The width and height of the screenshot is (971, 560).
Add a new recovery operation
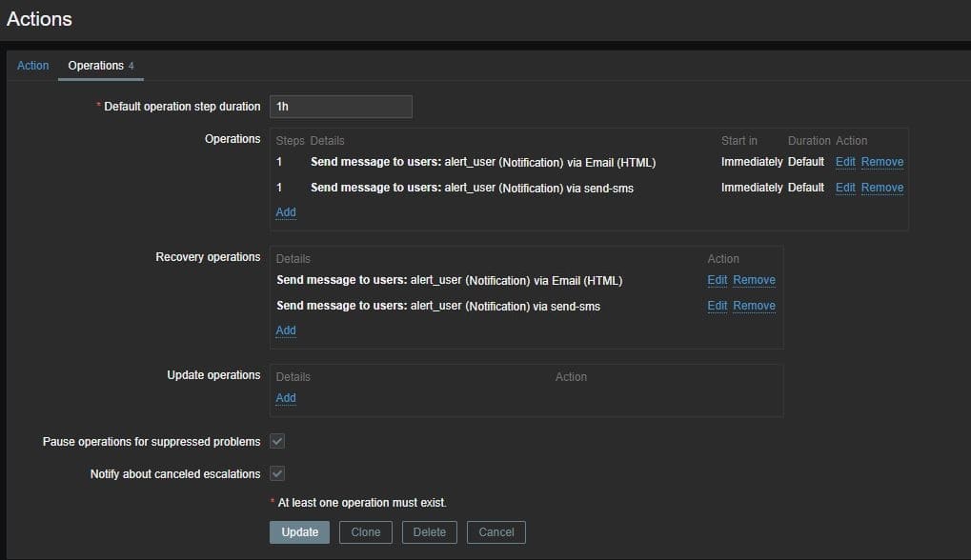pos(286,330)
